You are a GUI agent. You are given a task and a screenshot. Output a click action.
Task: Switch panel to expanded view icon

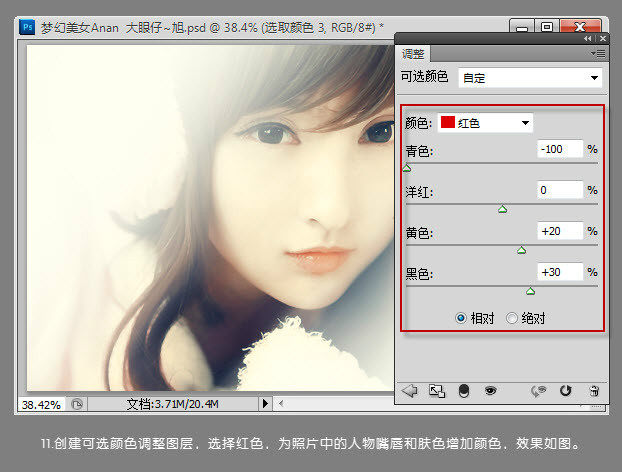click(x=436, y=390)
